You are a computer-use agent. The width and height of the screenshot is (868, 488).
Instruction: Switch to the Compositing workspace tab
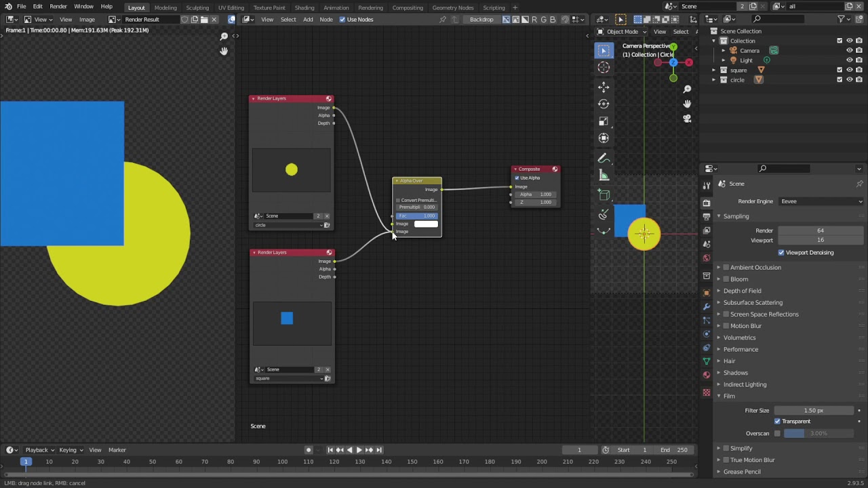click(x=408, y=7)
